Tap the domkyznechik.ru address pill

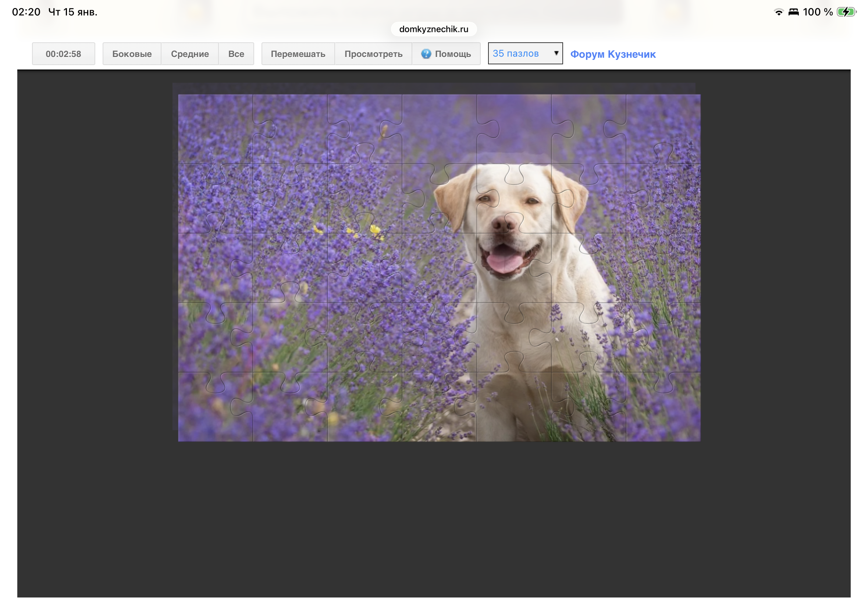(433, 29)
